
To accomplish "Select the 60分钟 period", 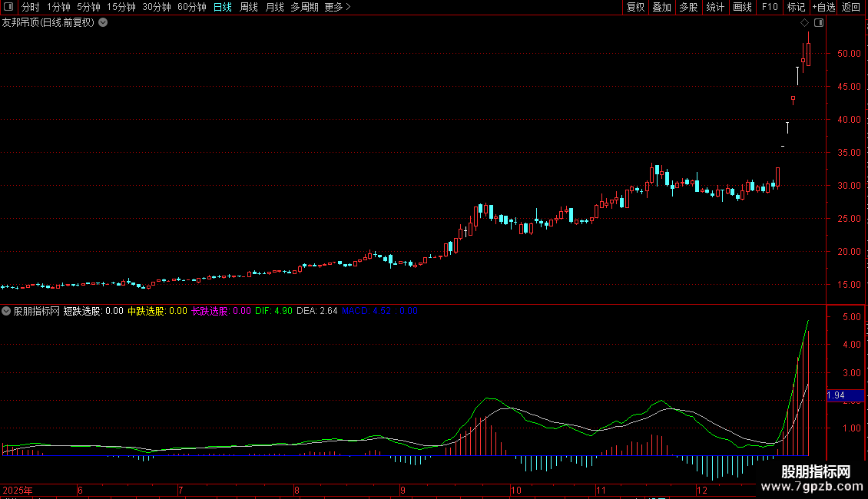I will click(192, 7).
